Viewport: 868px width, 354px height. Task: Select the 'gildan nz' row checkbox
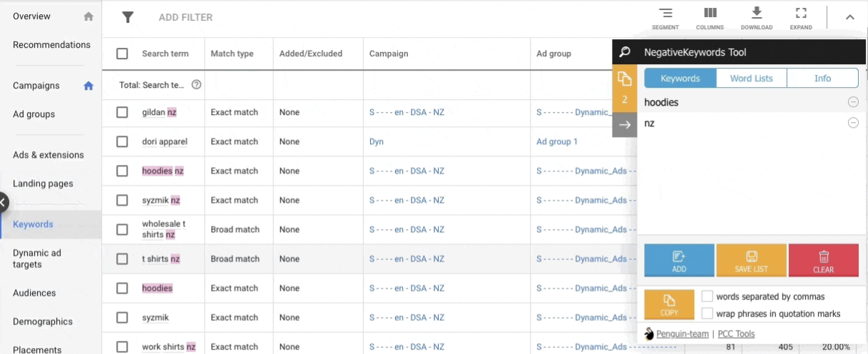tap(122, 113)
